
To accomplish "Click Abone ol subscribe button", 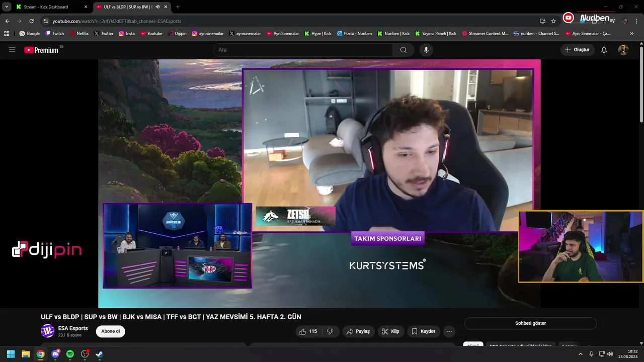I will [x=111, y=331].
